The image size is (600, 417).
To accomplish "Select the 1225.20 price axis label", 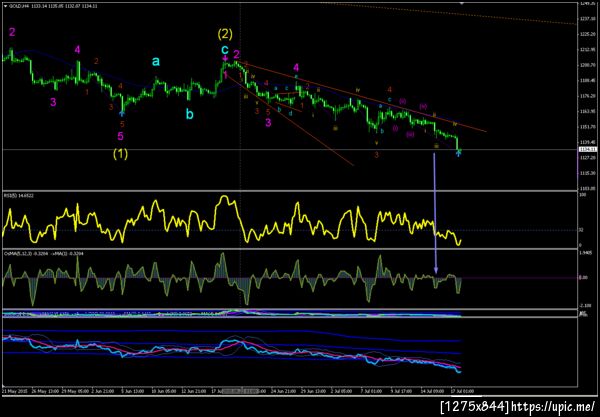I will 587,34.
